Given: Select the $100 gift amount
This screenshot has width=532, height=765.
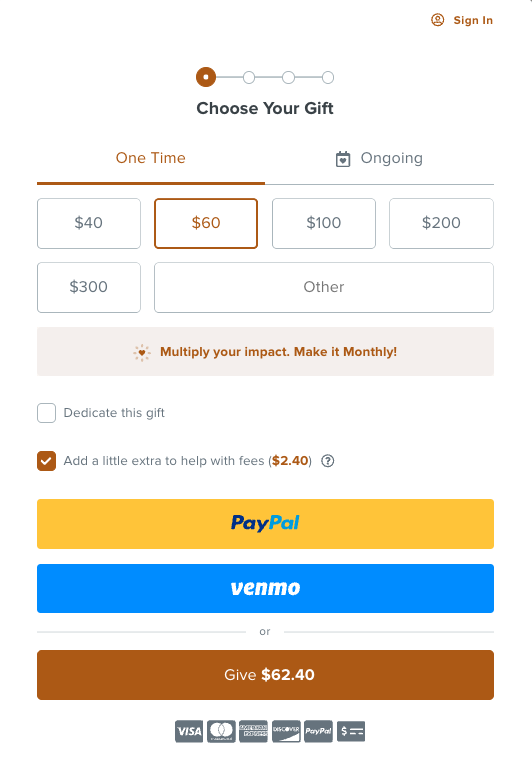Looking at the screenshot, I should 324,223.
